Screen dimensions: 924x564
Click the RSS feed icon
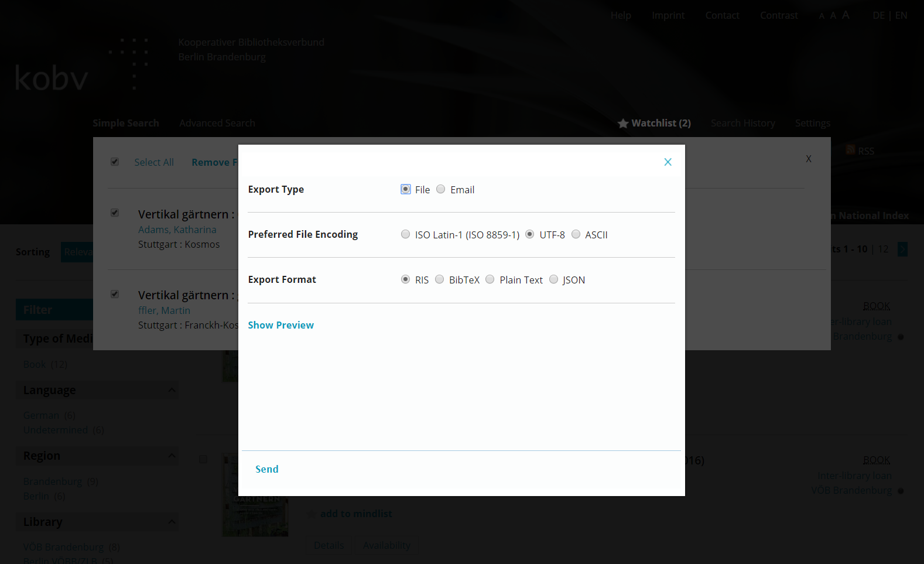pos(850,150)
